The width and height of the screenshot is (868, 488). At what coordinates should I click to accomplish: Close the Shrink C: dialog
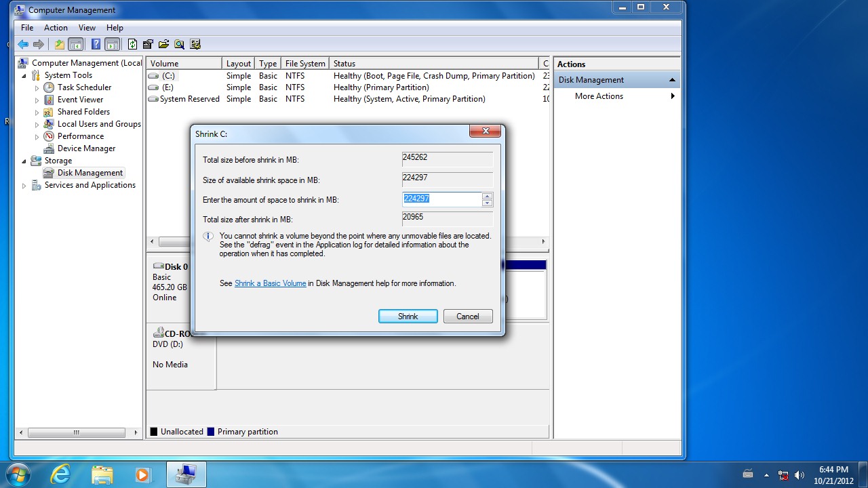pos(486,132)
